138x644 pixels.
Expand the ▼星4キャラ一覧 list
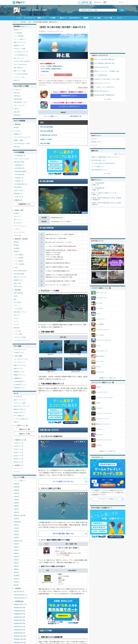tap(24, 434)
